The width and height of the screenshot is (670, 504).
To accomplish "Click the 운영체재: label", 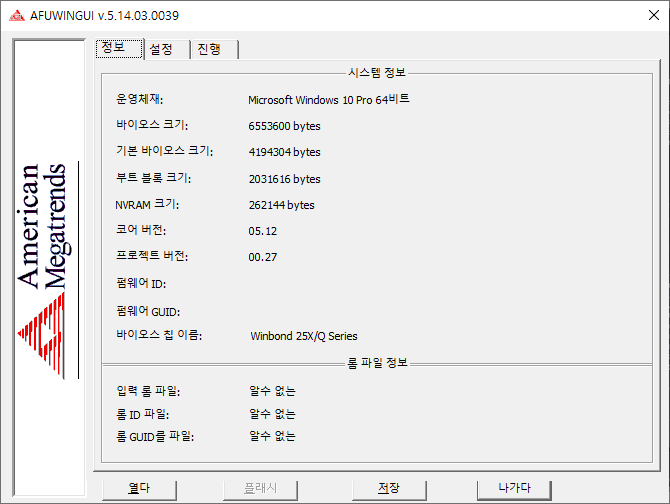I will click(139, 99).
